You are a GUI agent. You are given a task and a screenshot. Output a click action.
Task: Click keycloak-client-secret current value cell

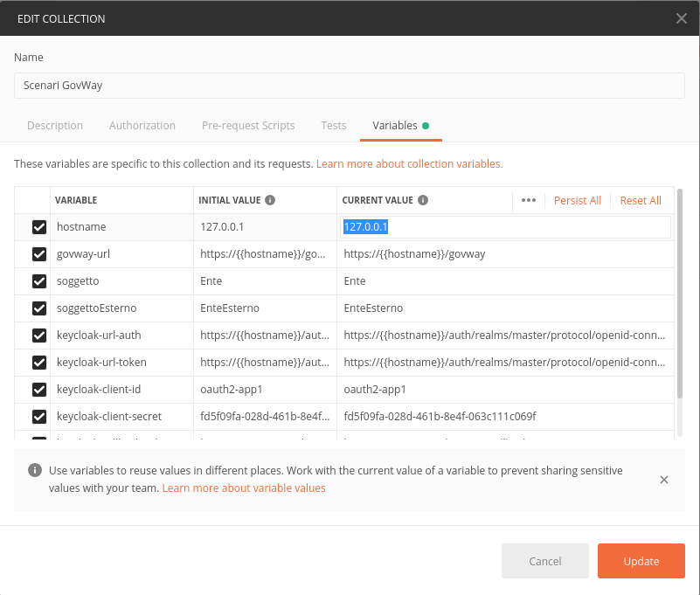[x=505, y=417]
